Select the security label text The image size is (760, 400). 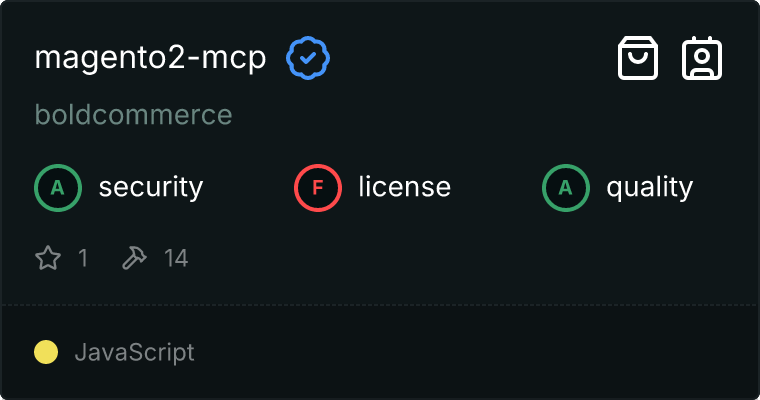(x=151, y=187)
